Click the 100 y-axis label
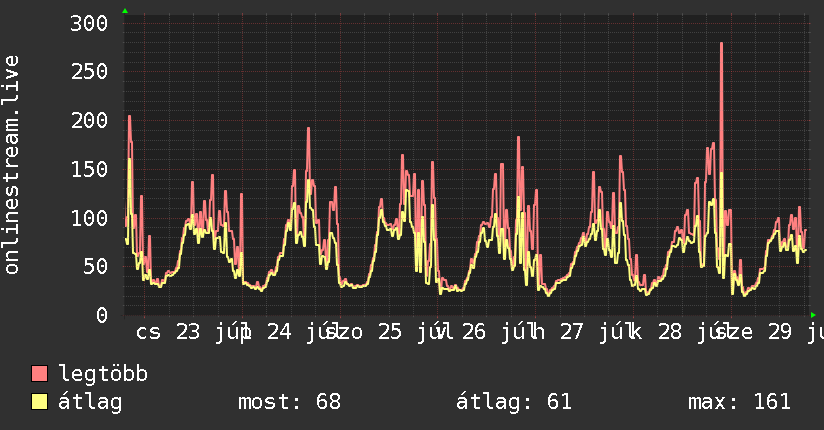Viewport: 824px width, 430px height. (x=89, y=218)
